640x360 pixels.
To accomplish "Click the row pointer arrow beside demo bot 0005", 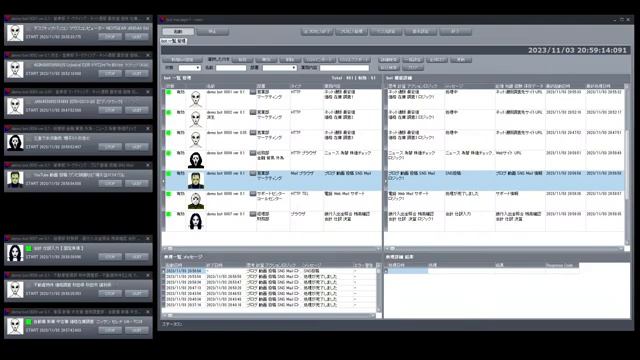I will click(x=164, y=181).
